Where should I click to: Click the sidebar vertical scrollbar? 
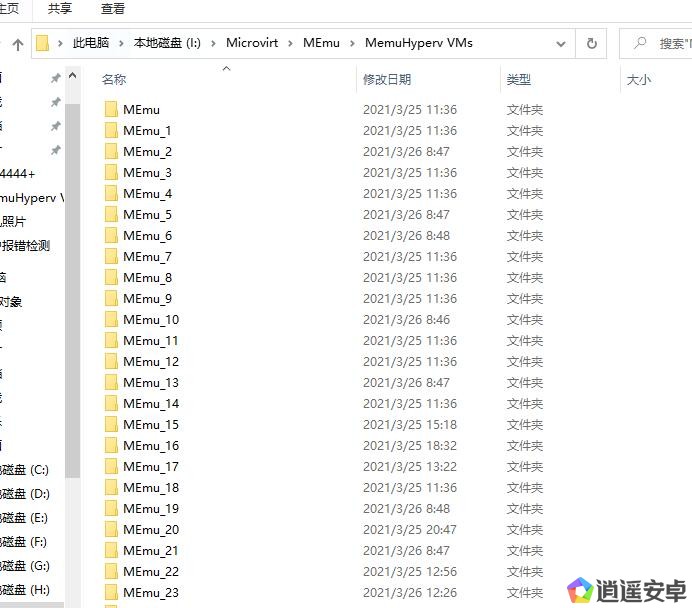[x=72, y=300]
